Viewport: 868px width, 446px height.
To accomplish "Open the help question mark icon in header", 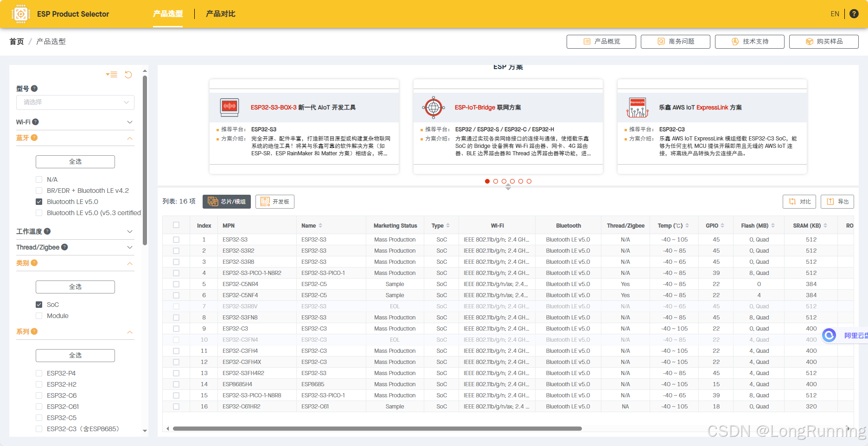I will coord(854,14).
